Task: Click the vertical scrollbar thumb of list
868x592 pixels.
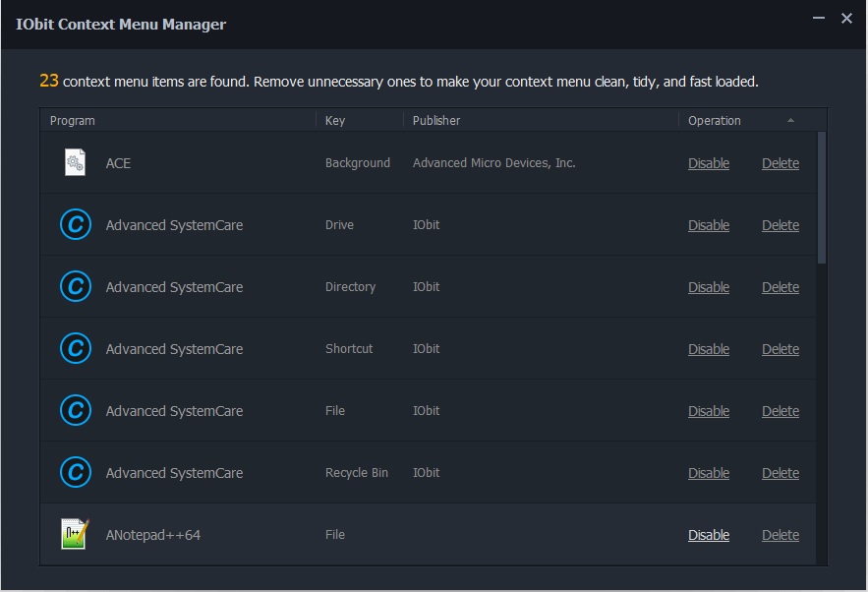Action: pyautogui.click(x=822, y=197)
